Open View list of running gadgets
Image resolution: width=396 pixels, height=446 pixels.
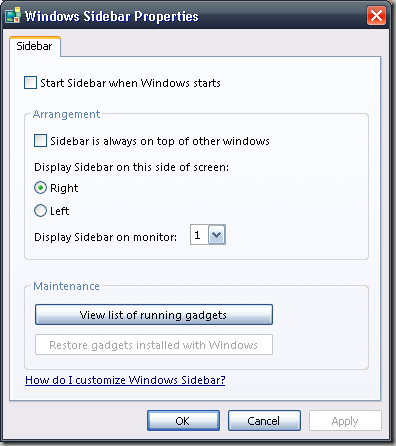click(154, 314)
